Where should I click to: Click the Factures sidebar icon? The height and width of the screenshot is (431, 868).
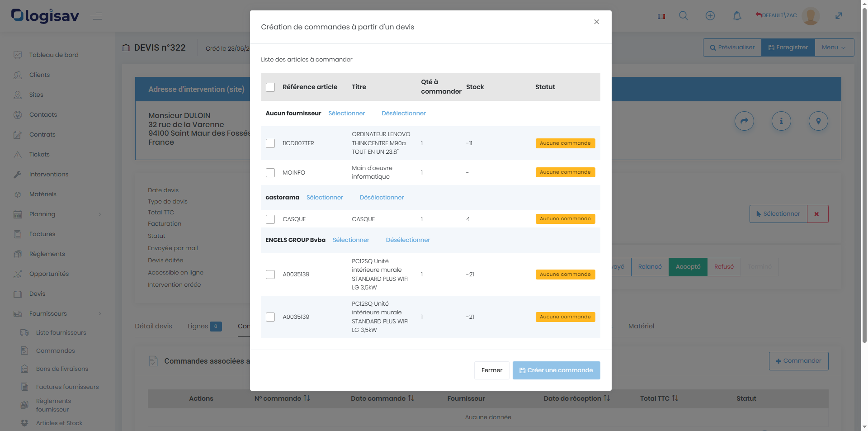(18, 234)
